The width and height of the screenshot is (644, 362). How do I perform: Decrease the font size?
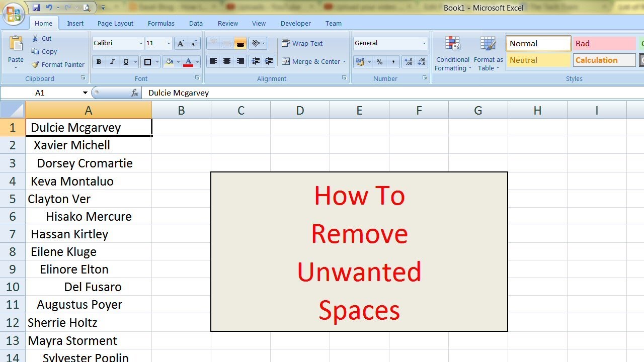coord(194,43)
